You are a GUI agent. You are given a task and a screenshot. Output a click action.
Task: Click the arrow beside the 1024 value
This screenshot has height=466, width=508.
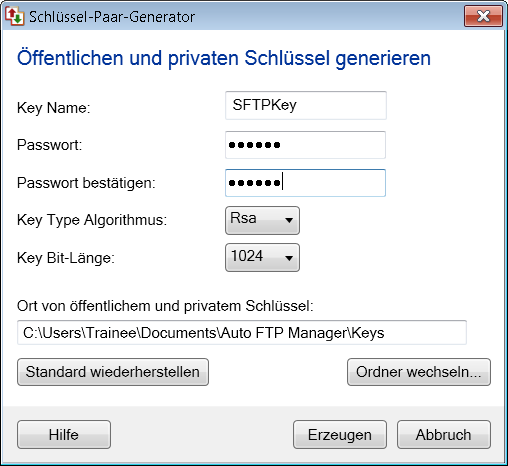pos(289,258)
